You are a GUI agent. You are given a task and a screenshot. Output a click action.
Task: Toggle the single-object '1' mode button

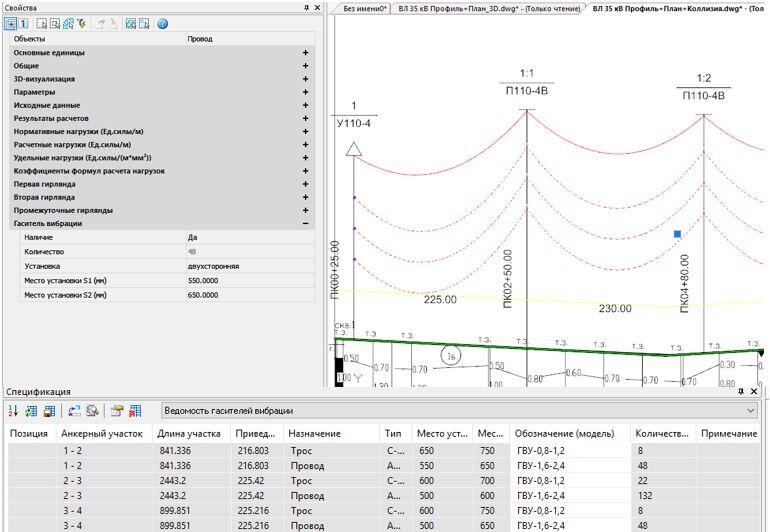24,23
